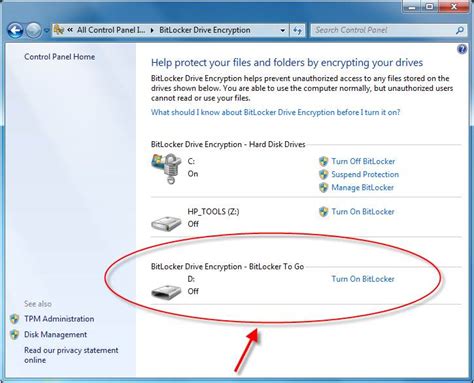Screen dimensions: 474x383
Task: Click shield icon beside Suspend Protection
Action: 323,174
